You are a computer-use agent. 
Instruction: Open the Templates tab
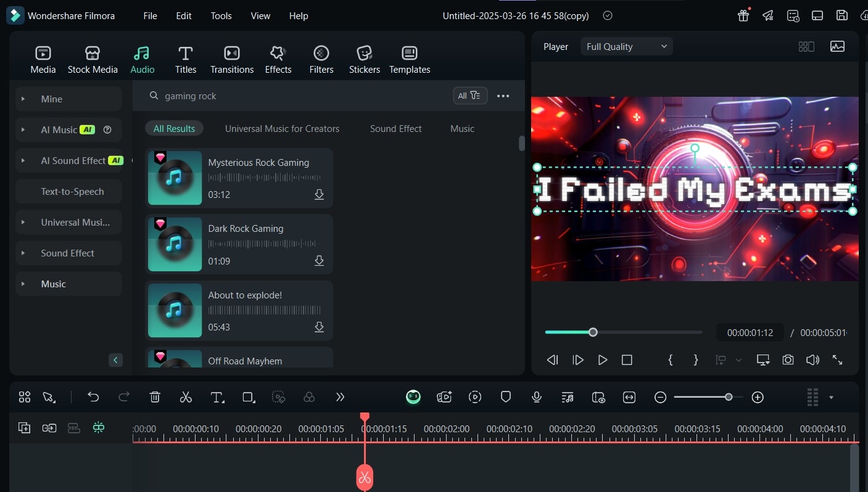pyautogui.click(x=410, y=60)
